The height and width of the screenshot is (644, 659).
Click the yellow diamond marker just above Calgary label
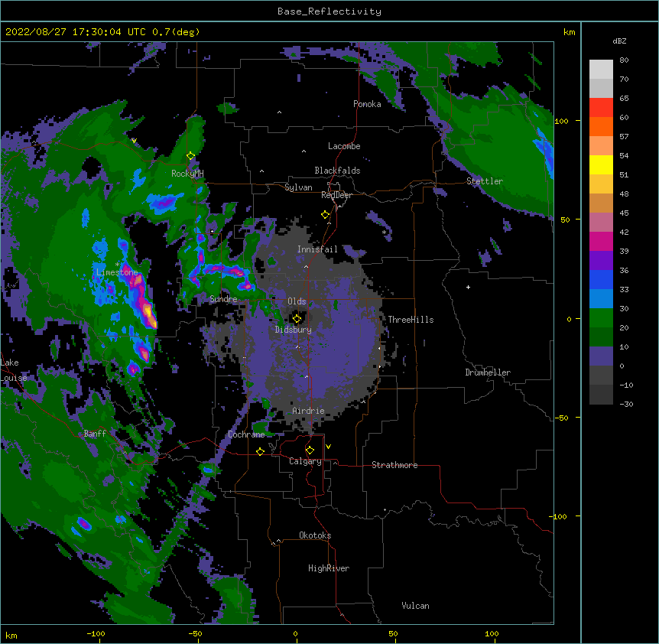(310, 450)
